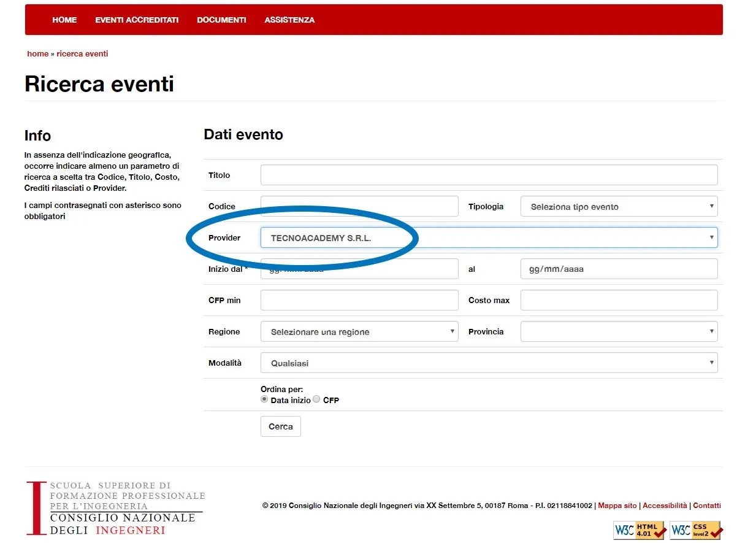Viewport: 756px width, 543px height.
Task: Focus the Inizio dal date field
Action: pyautogui.click(x=359, y=269)
